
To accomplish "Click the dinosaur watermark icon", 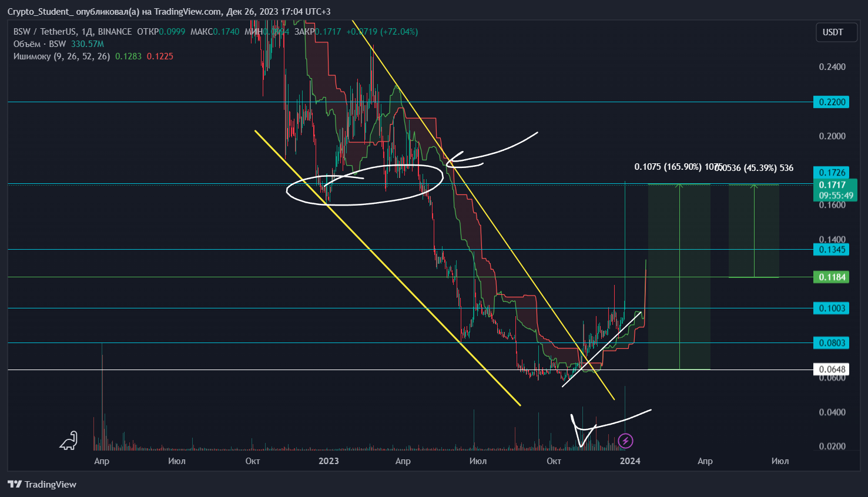I will (69, 442).
